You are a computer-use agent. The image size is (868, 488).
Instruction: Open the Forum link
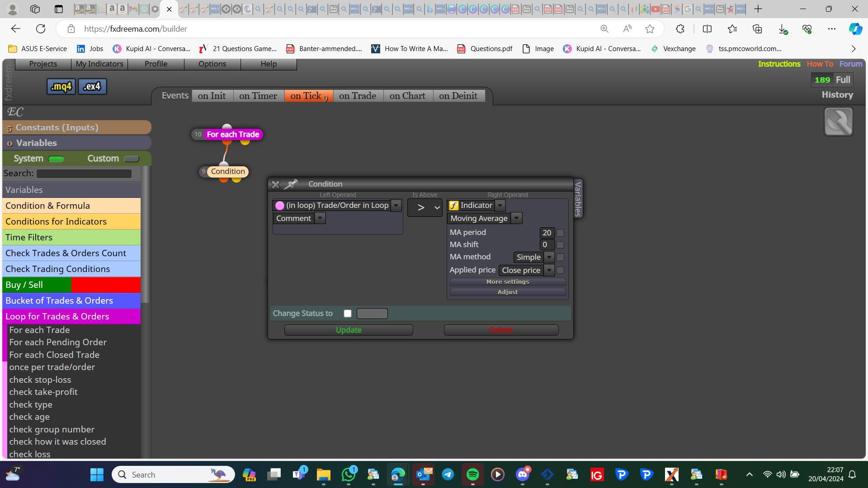point(851,64)
